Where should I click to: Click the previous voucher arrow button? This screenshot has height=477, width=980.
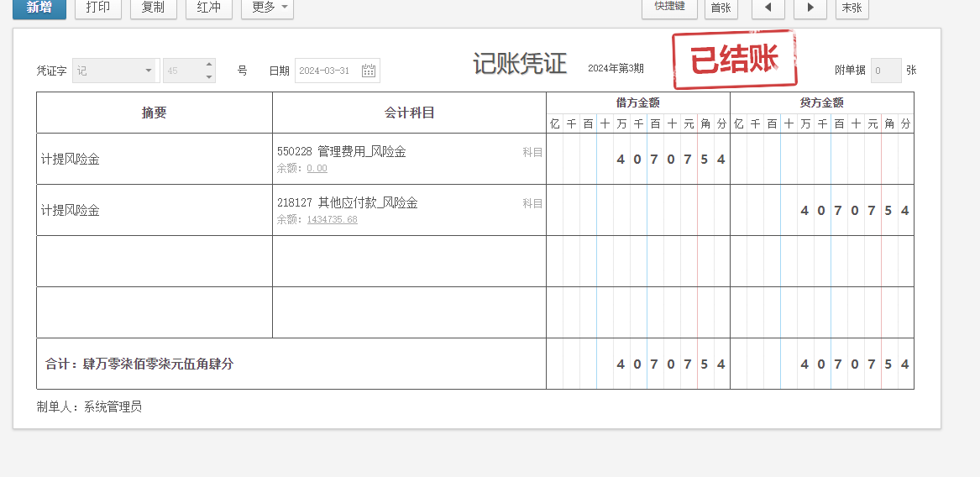768,8
